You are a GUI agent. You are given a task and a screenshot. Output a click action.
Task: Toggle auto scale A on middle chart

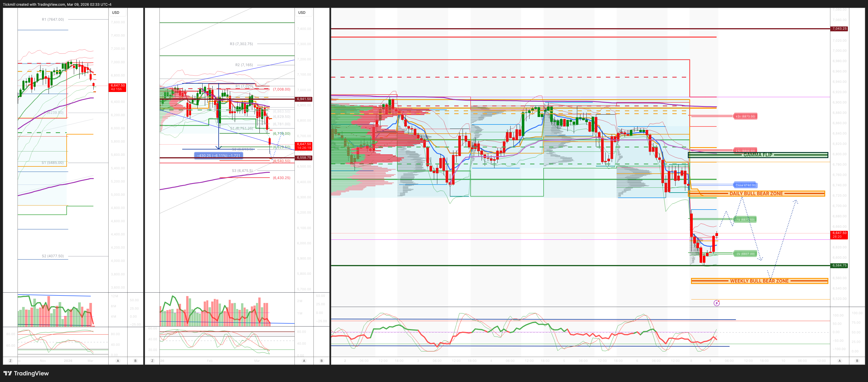(304, 361)
